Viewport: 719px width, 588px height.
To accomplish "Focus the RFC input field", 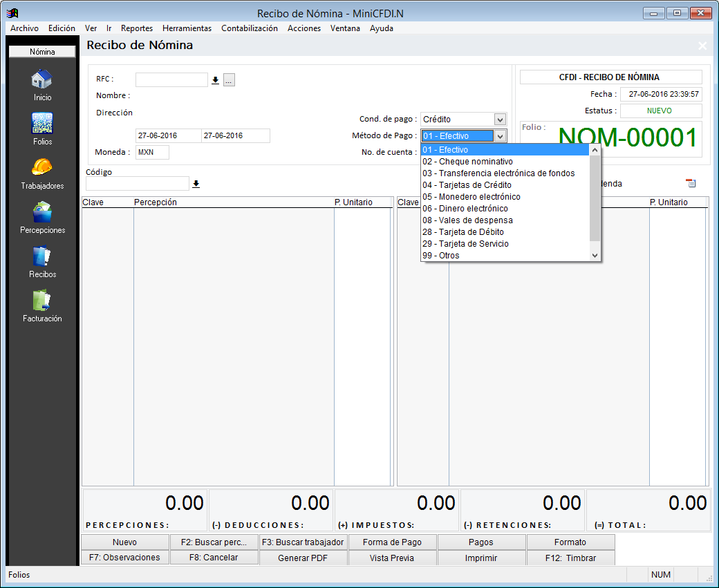I will pos(171,80).
